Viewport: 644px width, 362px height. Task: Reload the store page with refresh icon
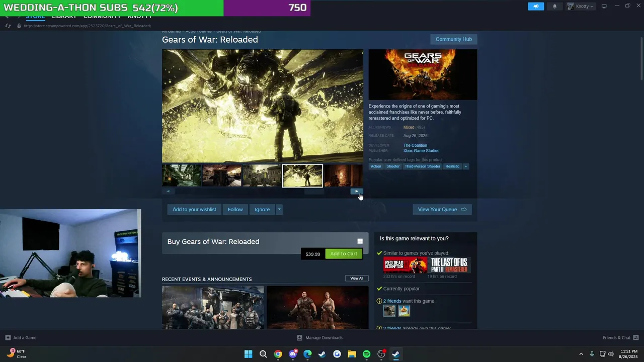point(8,26)
